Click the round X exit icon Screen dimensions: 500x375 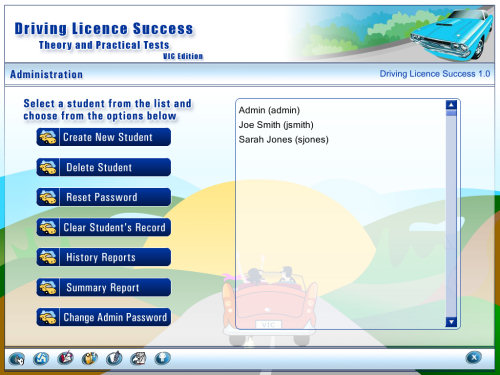coord(474,358)
